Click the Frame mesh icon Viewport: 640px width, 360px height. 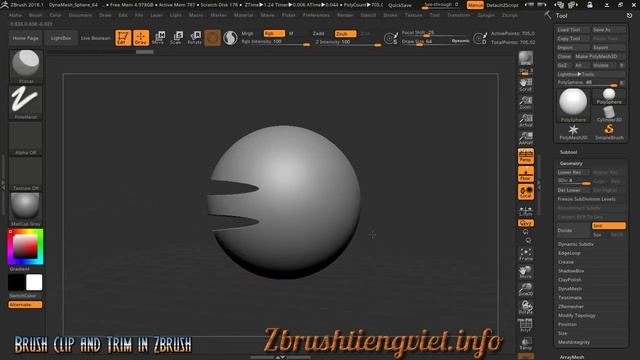pos(526,254)
